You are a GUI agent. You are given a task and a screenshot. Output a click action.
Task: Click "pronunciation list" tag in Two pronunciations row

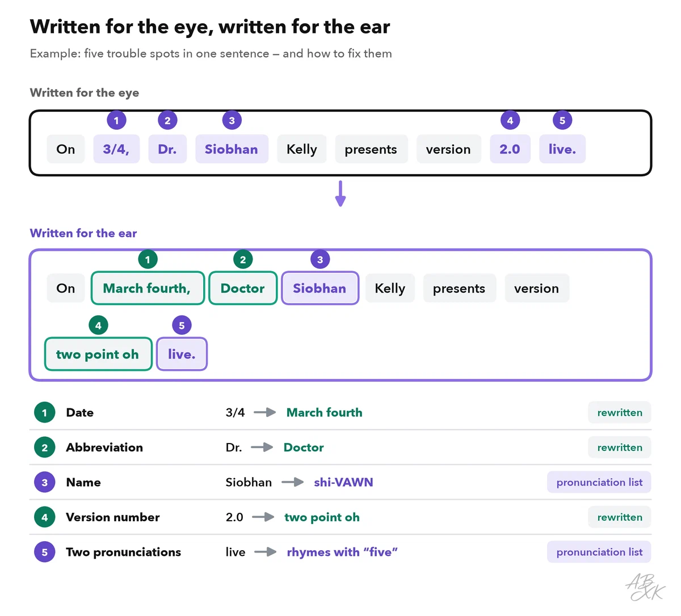pyautogui.click(x=599, y=552)
